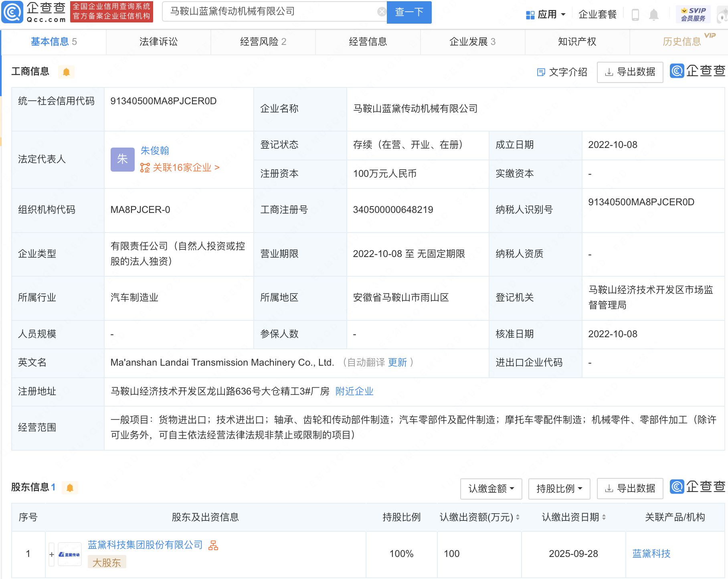
Task: Open 企业套餐 link in header
Action: coord(597,15)
